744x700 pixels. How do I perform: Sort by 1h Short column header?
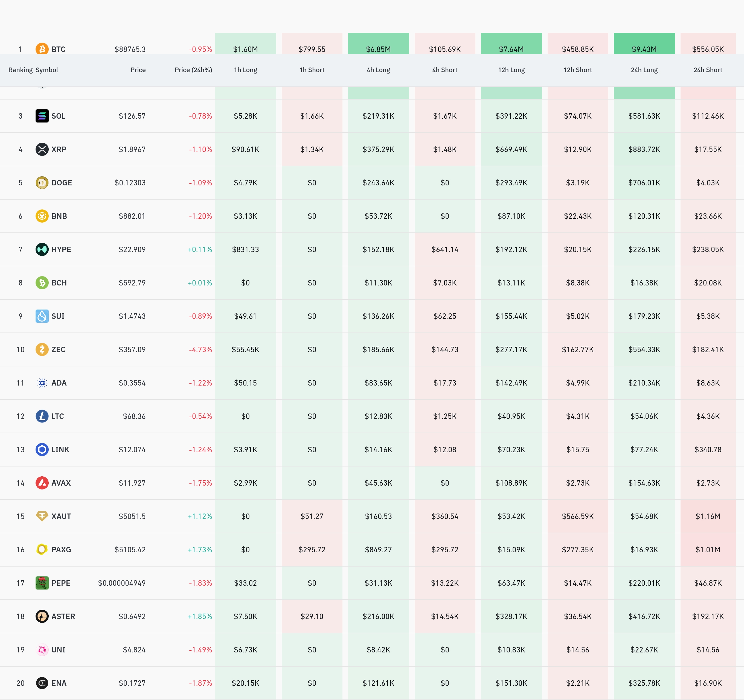pos(312,70)
